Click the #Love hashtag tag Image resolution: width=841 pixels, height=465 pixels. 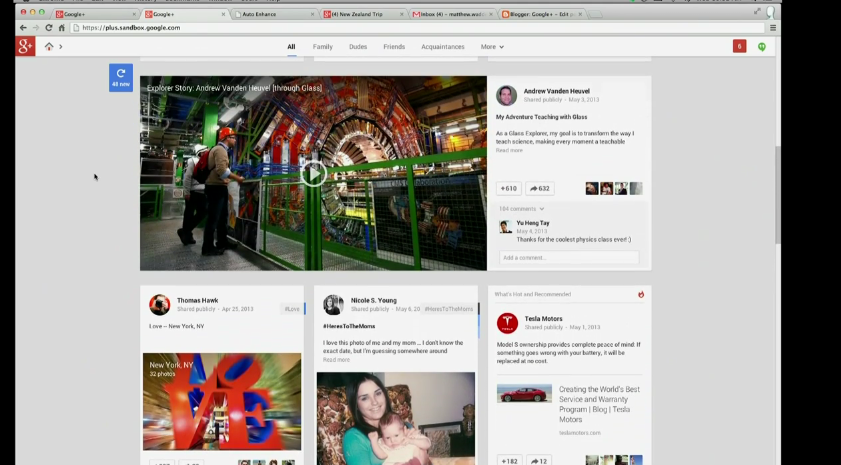click(292, 309)
